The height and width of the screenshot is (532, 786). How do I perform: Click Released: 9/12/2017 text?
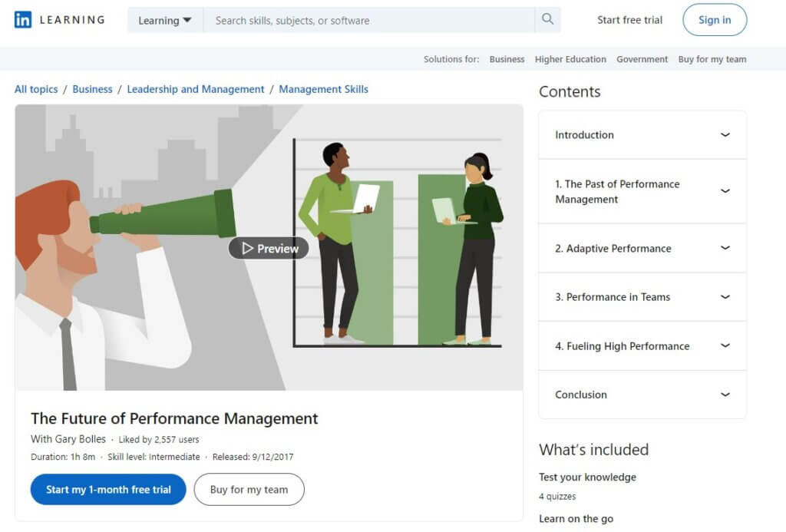coord(253,457)
